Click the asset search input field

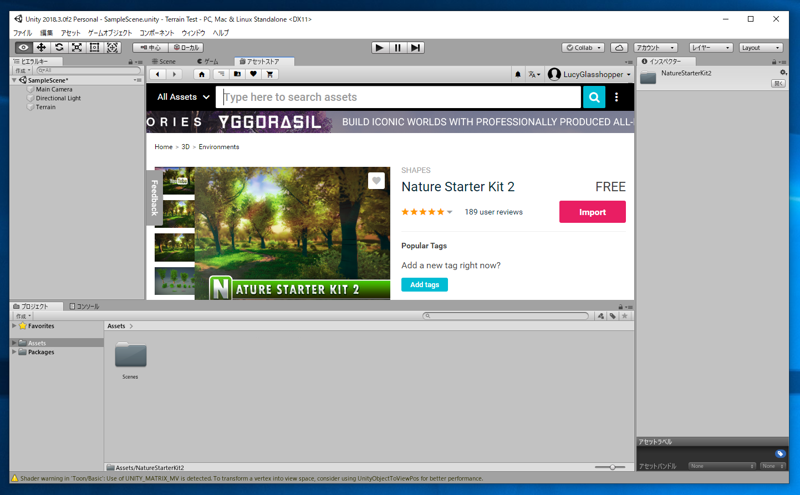(x=398, y=97)
